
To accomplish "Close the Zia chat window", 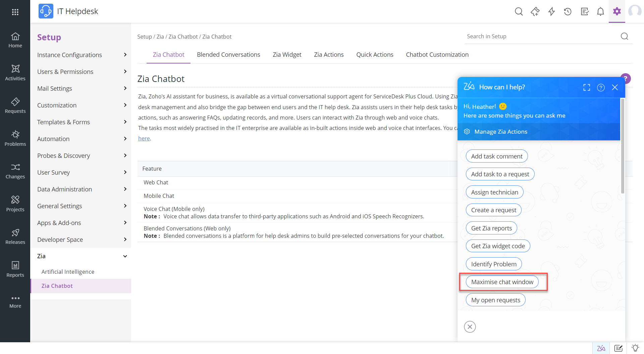I will click(615, 87).
